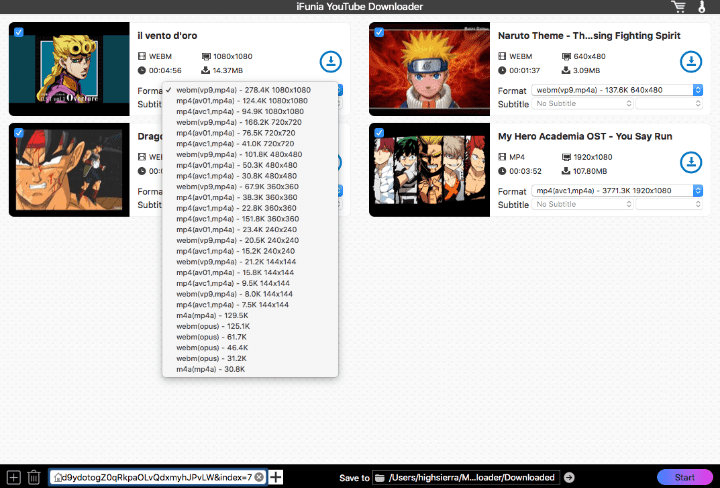
Task: Open the shopping cart purchase icon
Action: [680, 8]
